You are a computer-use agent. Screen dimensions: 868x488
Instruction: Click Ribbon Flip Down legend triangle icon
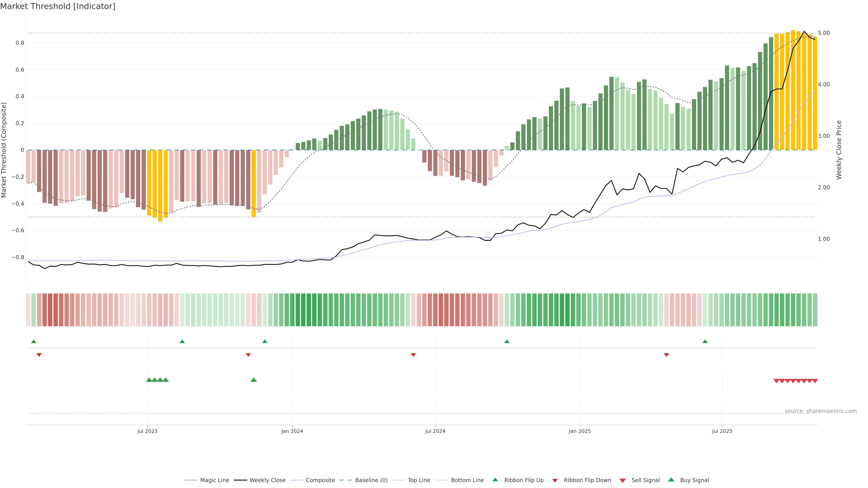point(555,481)
